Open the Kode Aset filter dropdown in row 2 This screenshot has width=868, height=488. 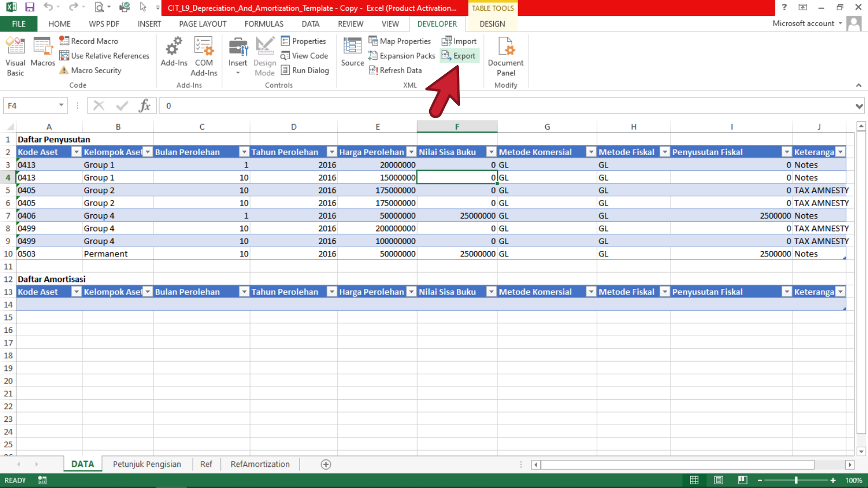point(76,152)
